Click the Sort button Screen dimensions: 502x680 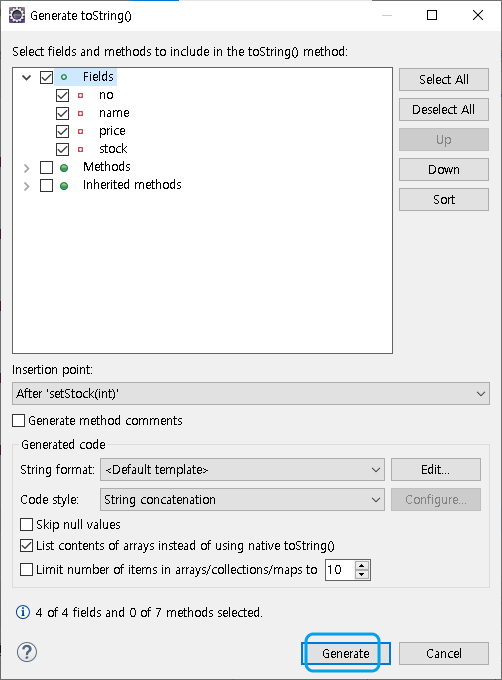click(x=444, y=199)
